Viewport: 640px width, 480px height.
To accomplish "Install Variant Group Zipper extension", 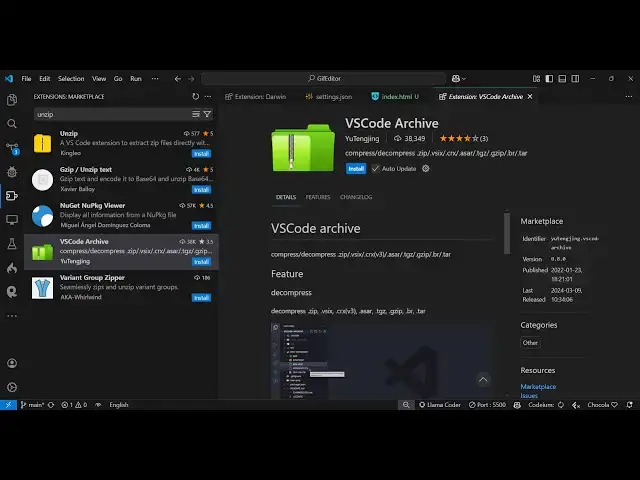I will pos(201,298).
